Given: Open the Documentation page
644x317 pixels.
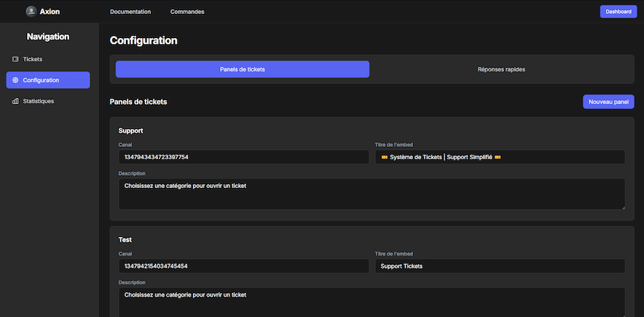Looking at the screenshot, I should pos(131,12).
